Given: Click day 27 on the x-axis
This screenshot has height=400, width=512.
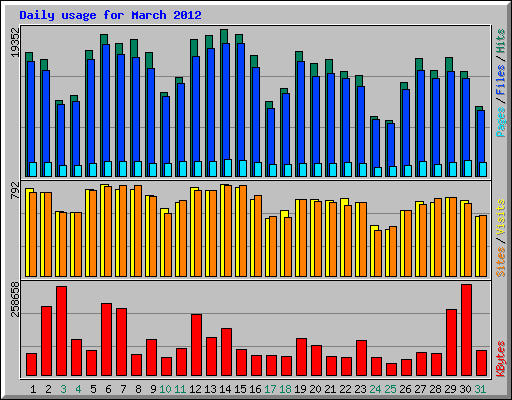Looking at the screenshot, I should coord(420,389).
